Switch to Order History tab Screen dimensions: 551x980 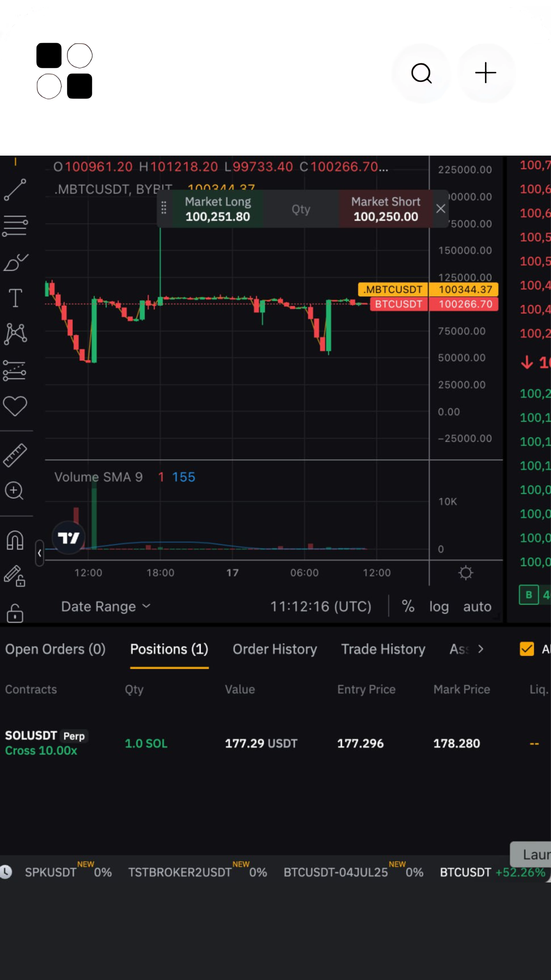(x=275, y=649)
